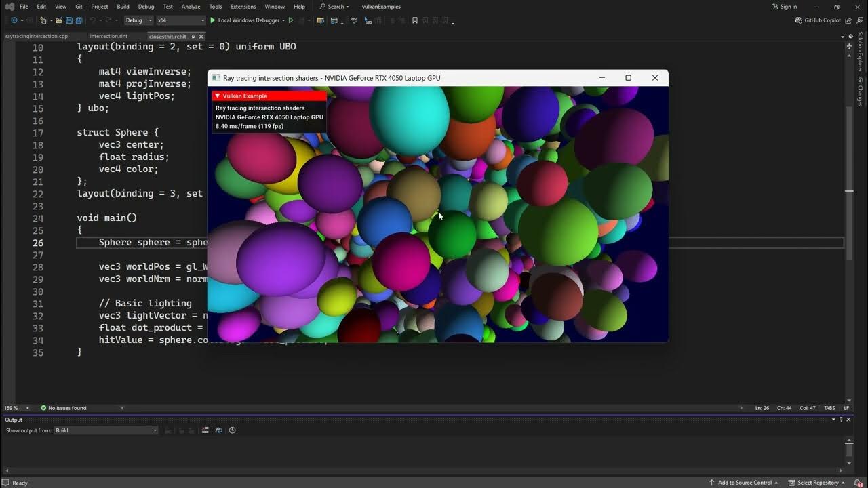Click the Ready status text
The width and height of the screenshot is (868, 488).
point(20,483)
